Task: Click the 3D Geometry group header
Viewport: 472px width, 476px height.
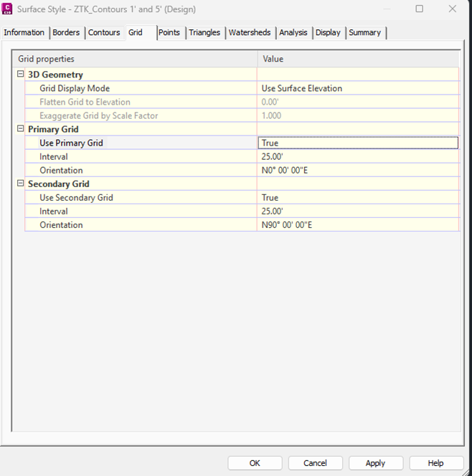Action: pyautogui.click(x=55, y=75)
